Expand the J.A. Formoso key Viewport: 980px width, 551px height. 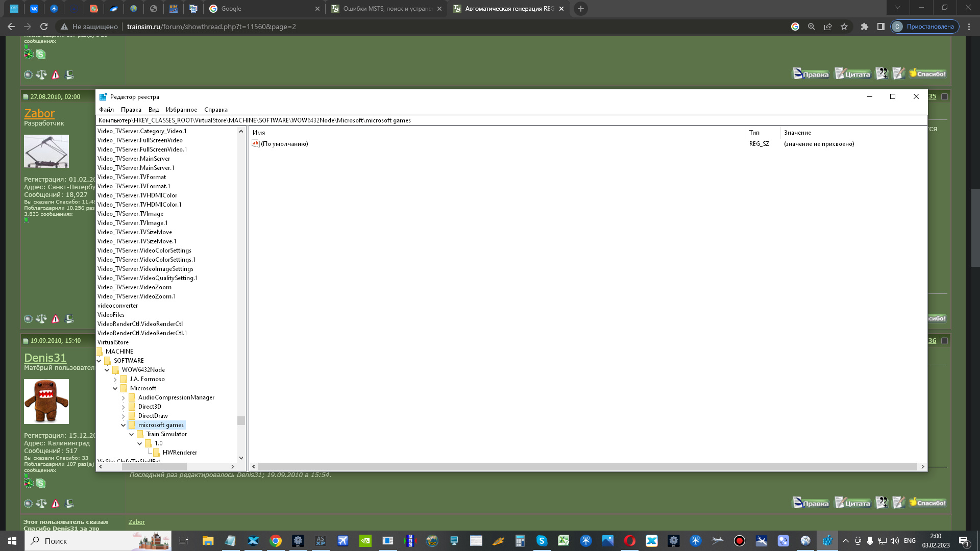[115, 379]
